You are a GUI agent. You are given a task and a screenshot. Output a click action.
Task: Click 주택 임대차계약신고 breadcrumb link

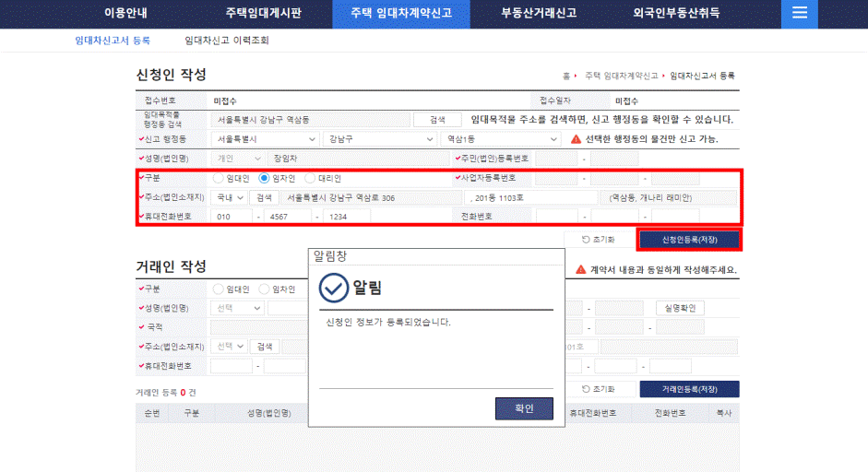(621, 76)
